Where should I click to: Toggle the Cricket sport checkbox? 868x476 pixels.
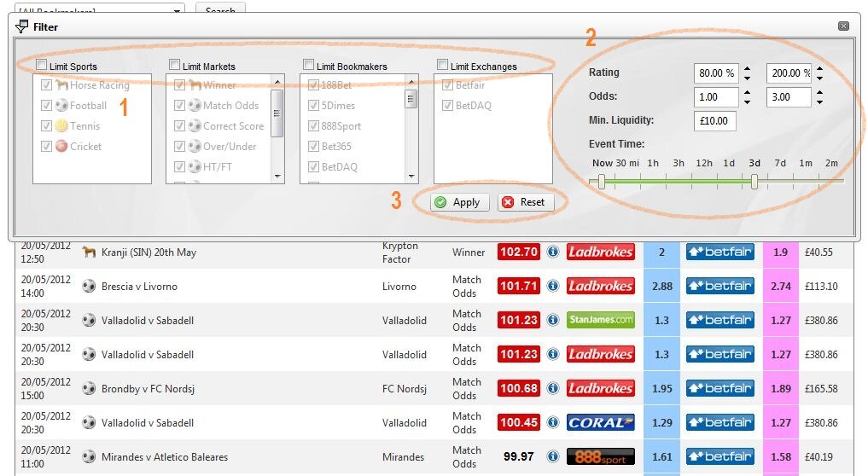pyautogui.click(x=46, y=146)
